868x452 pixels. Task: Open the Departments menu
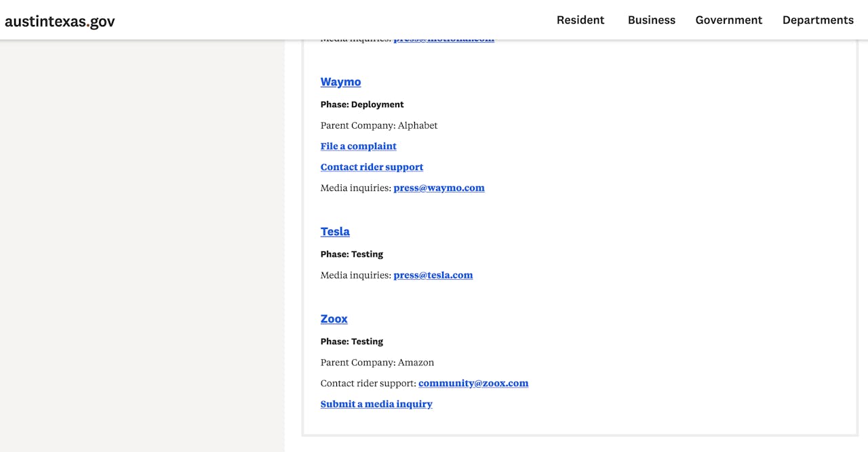[x=818, y=20]
